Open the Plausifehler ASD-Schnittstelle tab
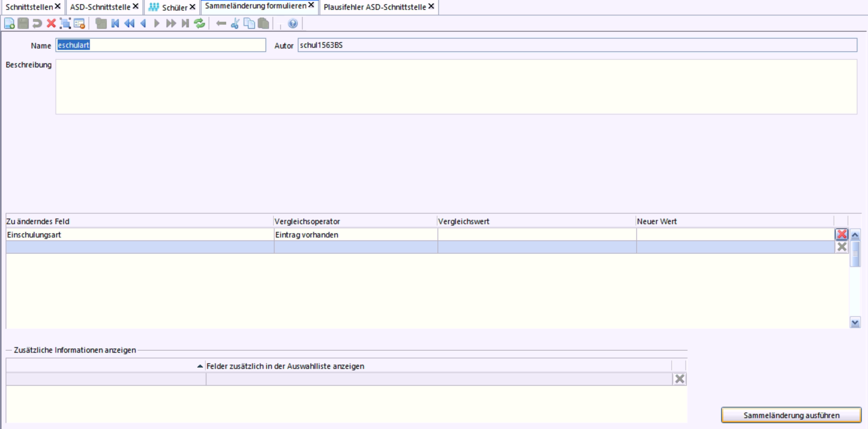 375,7
